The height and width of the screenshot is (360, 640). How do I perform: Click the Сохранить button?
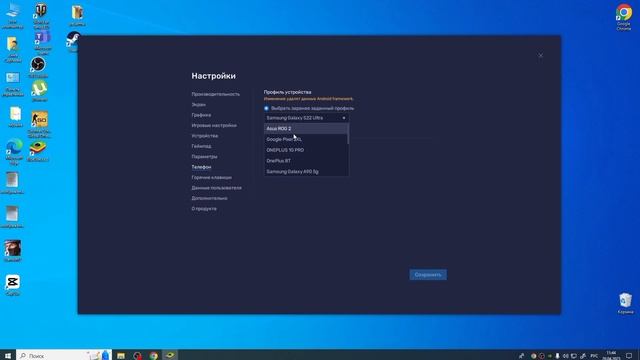(428, 275)
